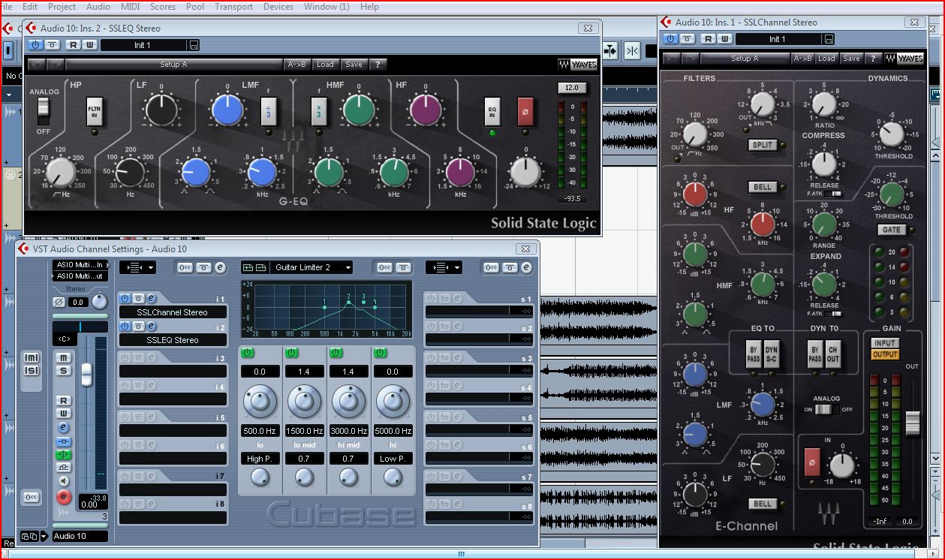Screen dimensions: 945x560
Task: Open SSLEQ Init 1 preset selector
Action: pos(143,45)
